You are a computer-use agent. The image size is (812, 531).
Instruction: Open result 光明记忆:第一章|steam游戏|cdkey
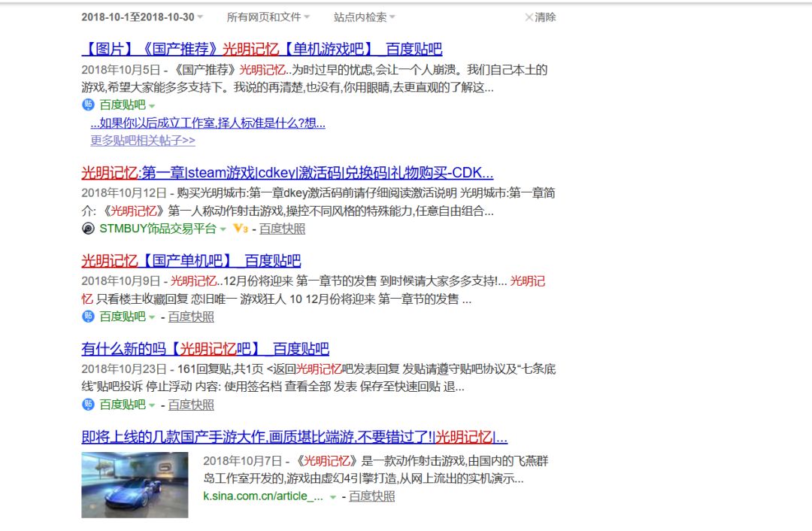(x=287, y=172)
